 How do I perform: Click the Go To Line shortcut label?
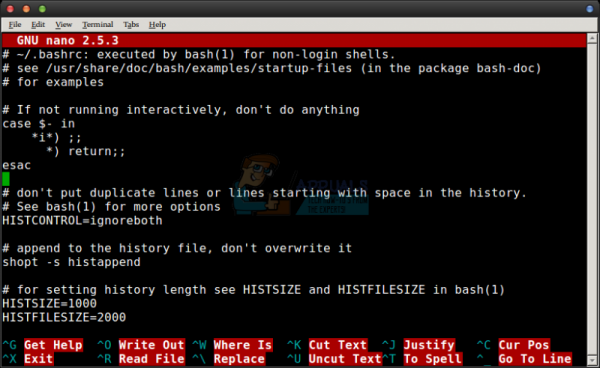coord(535,359)
